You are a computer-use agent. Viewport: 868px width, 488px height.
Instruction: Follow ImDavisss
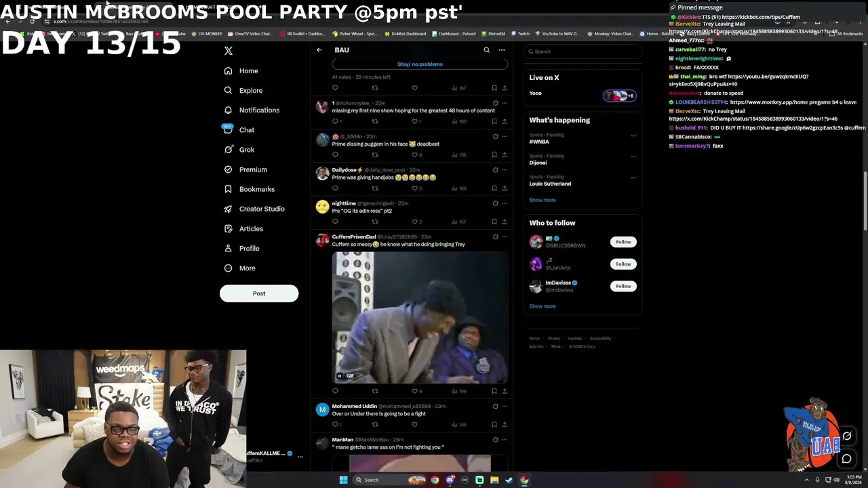pyautogui.click(x=623, y=286)
